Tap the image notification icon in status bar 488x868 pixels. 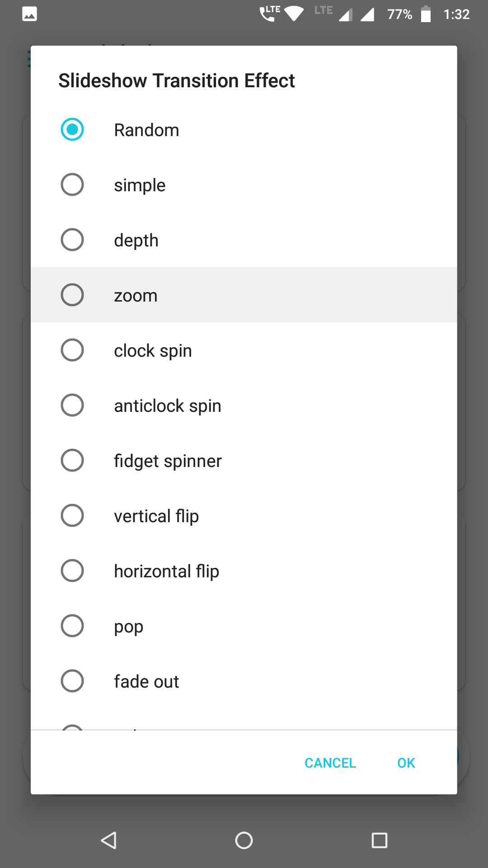pos(29,14)
